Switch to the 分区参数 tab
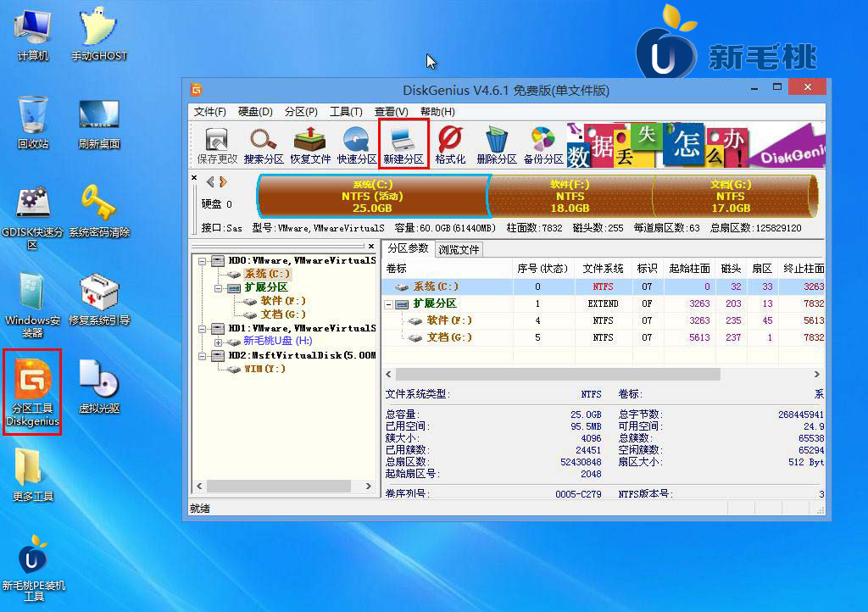868x612 pixels. (408, 248)
